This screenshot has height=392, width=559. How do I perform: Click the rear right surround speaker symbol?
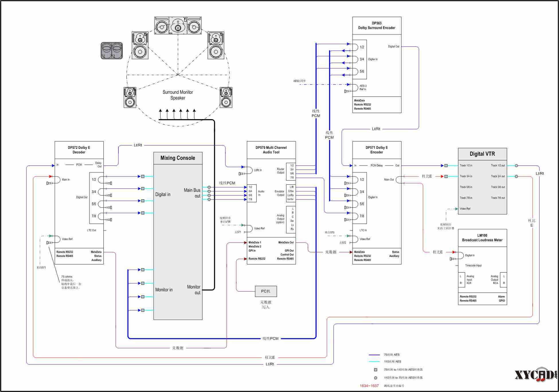point(226,97)
